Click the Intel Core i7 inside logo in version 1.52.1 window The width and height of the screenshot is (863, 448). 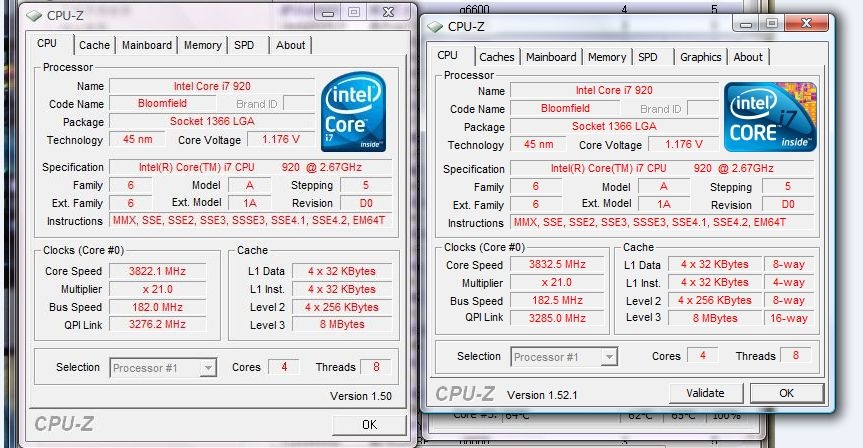tap(770, 117)
